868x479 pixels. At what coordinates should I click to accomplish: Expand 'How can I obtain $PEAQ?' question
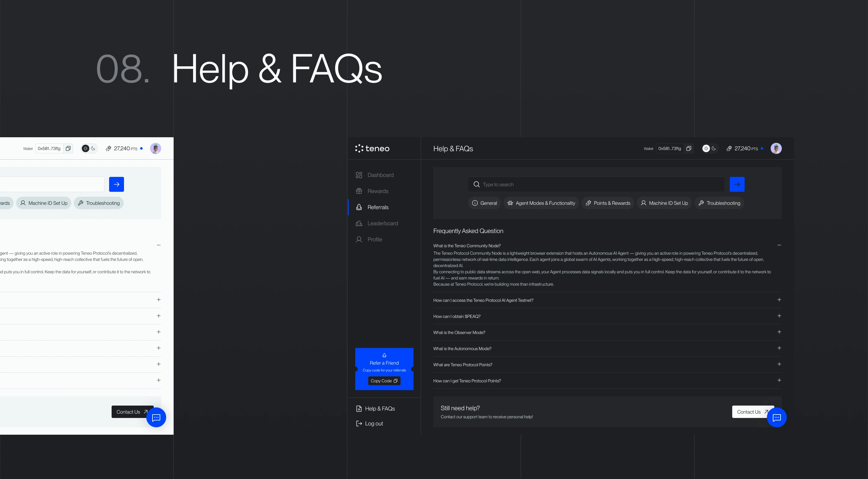[779, 316]
